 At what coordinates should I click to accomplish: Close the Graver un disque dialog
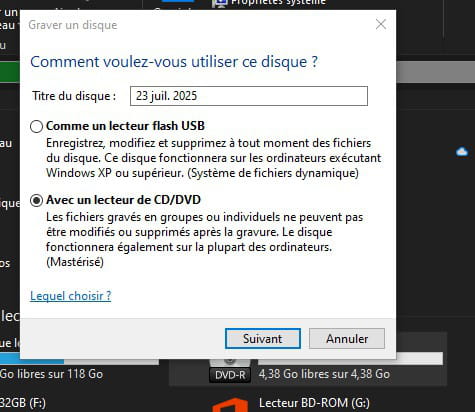pyautogui.click(x=381, y=24)
